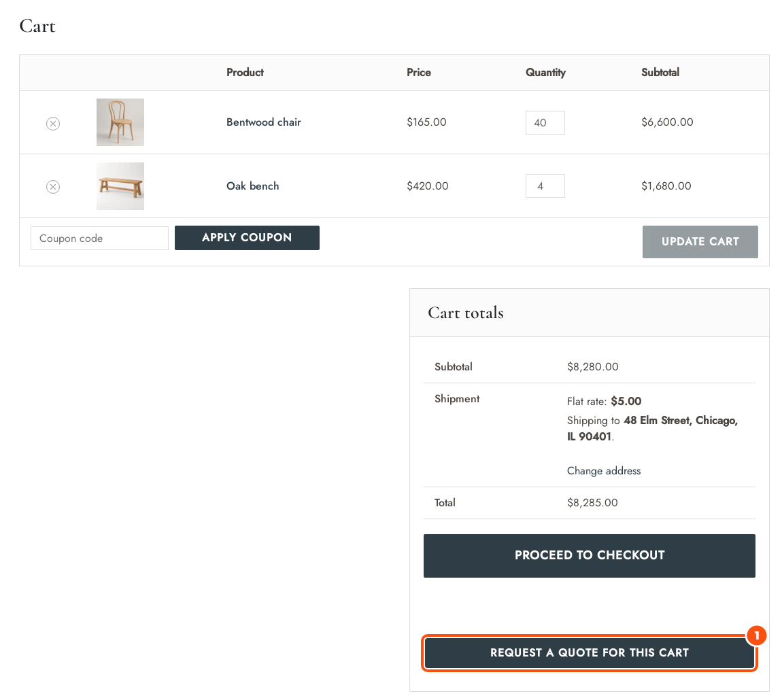Request a quote for this cart
The width and height of the screenshot is (782, 700).
(x=589, y=652)
